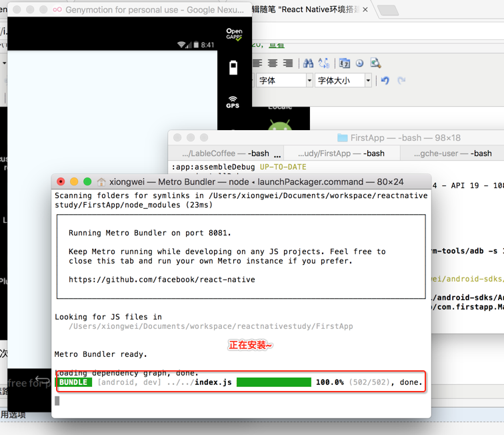The width and height of the screenshot is (504, 435).
Task: Select the 字体 font name field
Action: pyautogui.click(x=281, y=80)
